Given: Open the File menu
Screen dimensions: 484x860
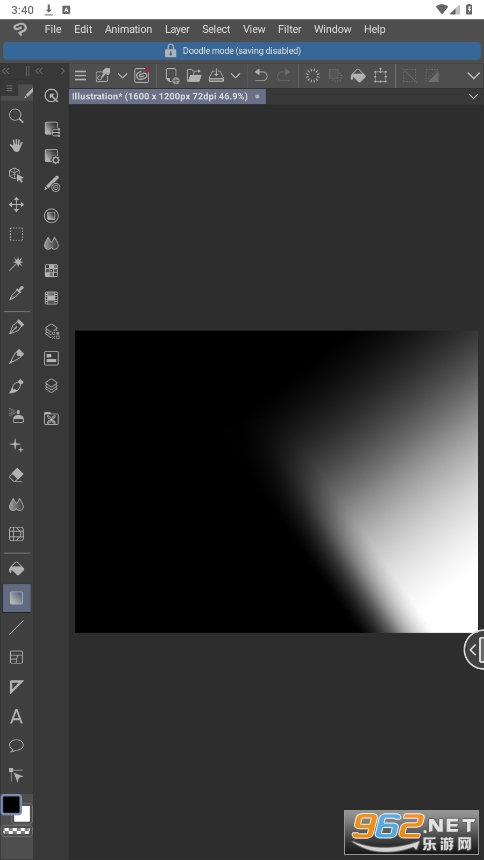Looking at the screenshot, I should coord(53,29).
